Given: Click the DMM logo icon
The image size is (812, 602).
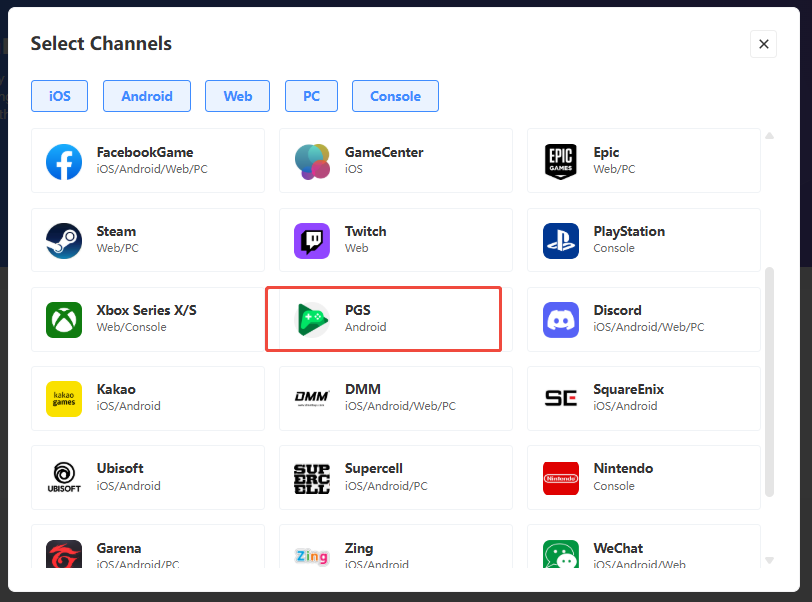Looking at the screenshot, I should tap(312, 398).
